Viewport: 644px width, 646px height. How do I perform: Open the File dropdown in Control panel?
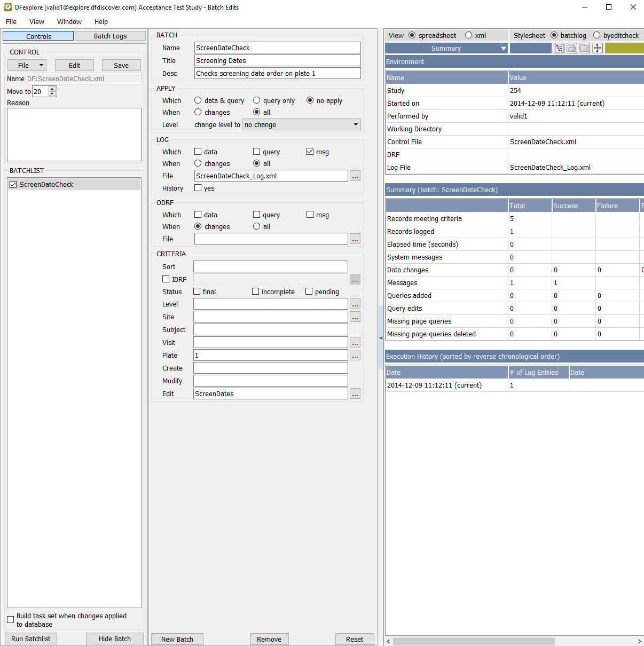pos(27,65)
